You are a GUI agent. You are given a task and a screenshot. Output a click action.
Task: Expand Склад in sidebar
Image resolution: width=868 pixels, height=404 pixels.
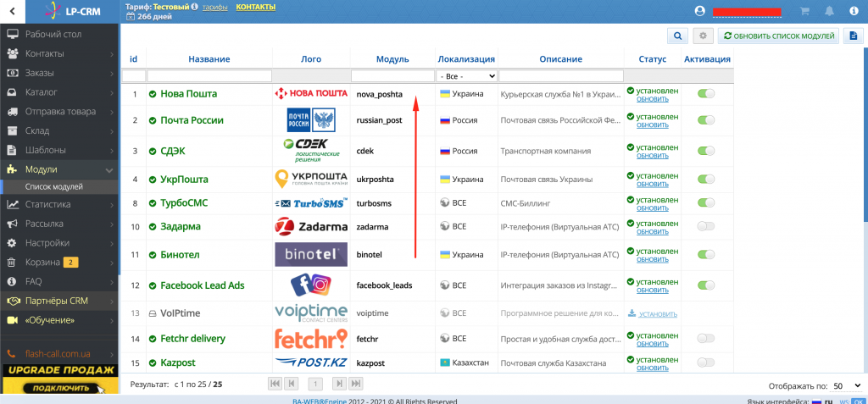[x=60, y=130]
